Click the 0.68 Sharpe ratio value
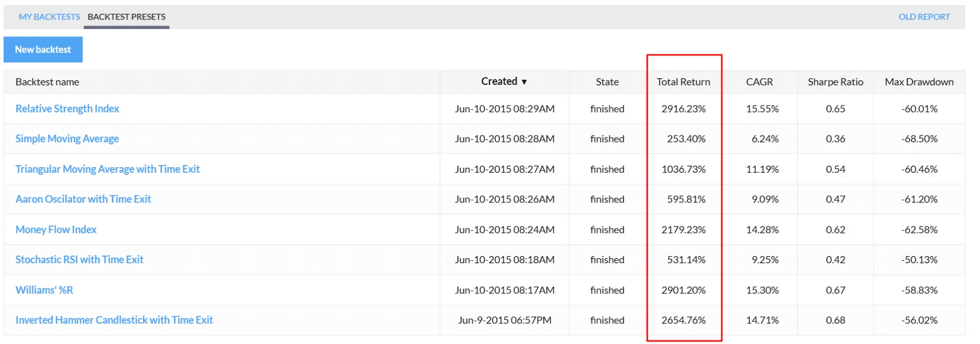This screenshot has height=344, width=980. (836, 320)
